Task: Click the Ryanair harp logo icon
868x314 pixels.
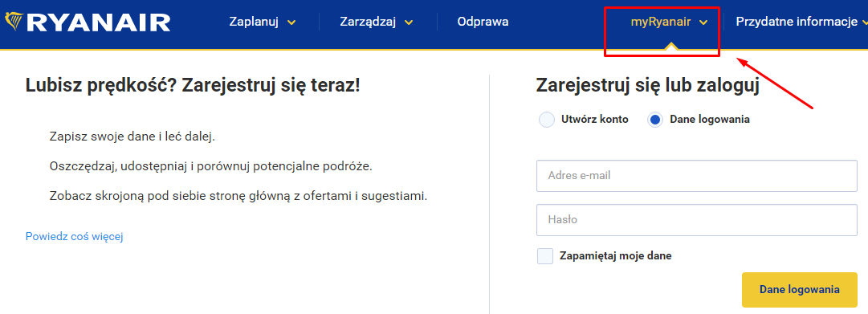Action: point(14,22)
